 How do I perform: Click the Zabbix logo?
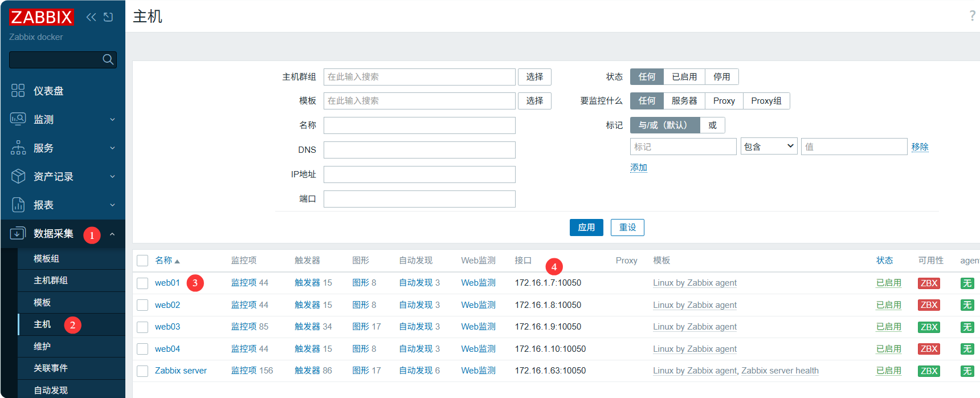(x=41, y=17)
